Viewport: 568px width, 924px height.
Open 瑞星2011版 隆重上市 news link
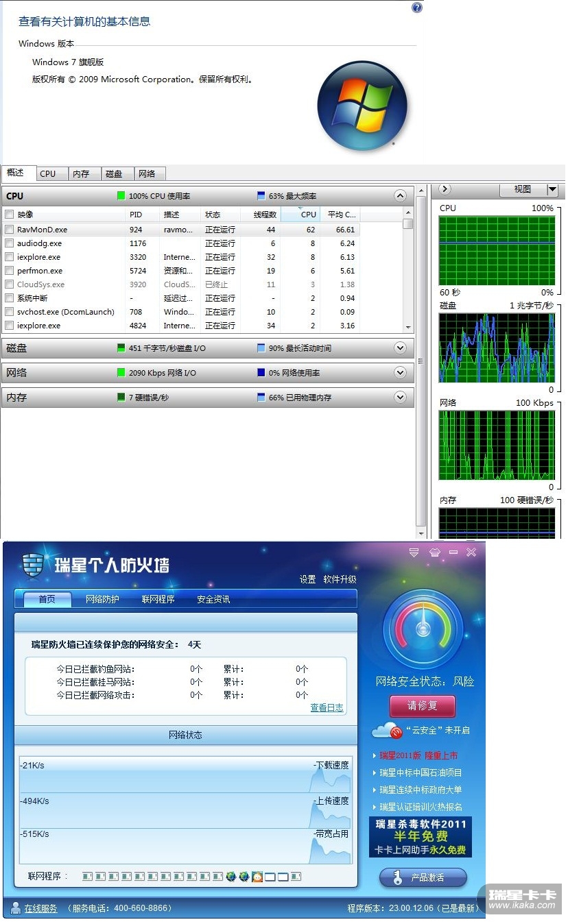(419, 755)
